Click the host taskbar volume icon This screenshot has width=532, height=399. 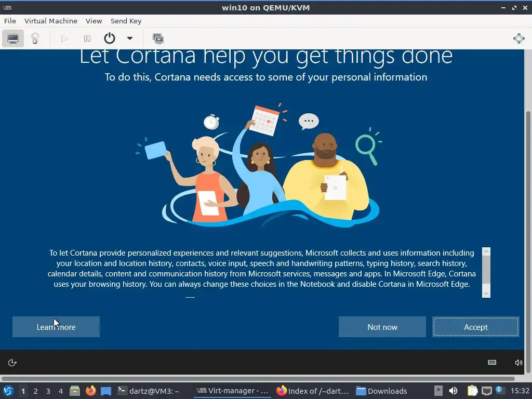453,391
